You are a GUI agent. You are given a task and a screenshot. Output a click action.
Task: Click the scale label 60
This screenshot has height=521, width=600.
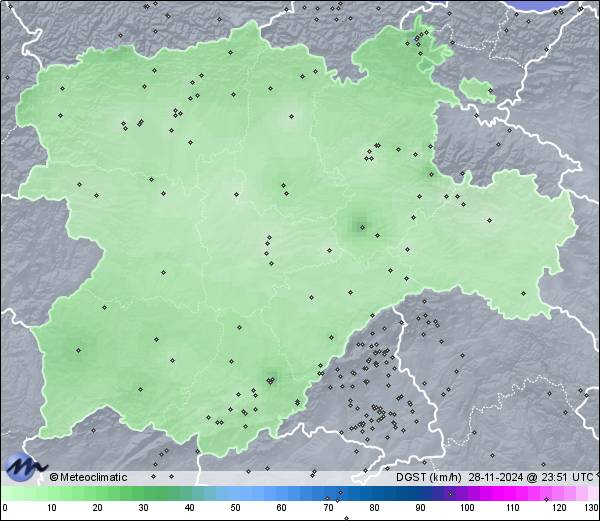tap(282, 508)
